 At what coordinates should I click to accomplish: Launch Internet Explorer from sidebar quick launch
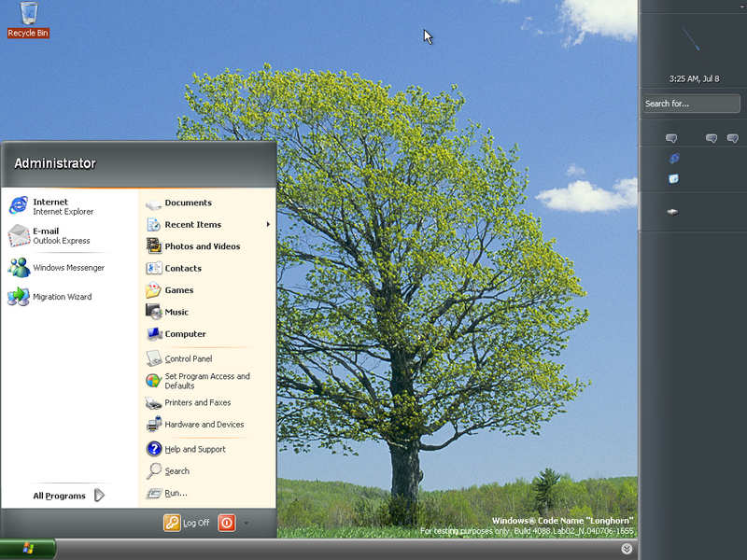[x=674, y=159]
